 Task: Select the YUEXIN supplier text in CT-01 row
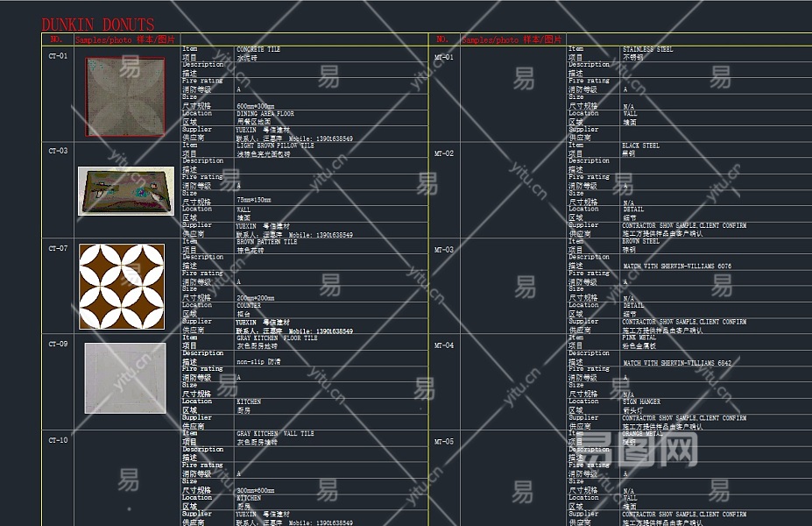(263, 130)
